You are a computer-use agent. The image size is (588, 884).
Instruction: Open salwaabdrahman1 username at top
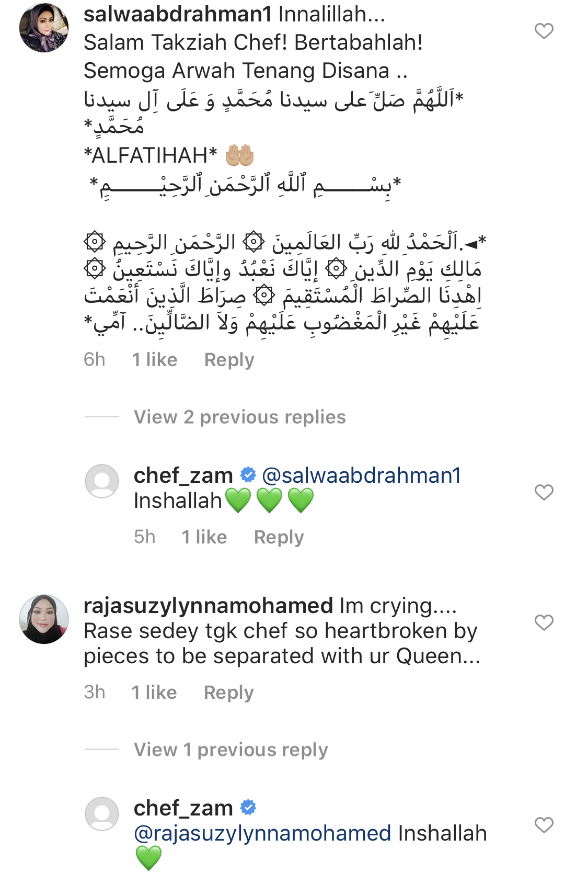(178, 14)
